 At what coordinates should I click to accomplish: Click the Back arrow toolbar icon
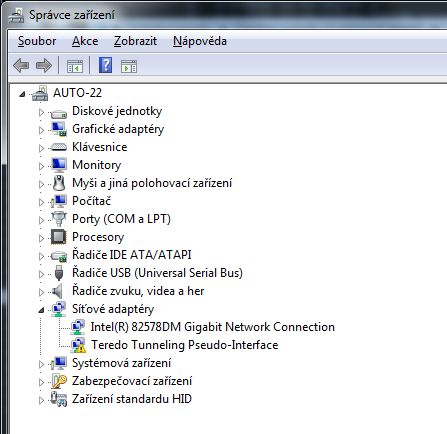tap(21, 65)
